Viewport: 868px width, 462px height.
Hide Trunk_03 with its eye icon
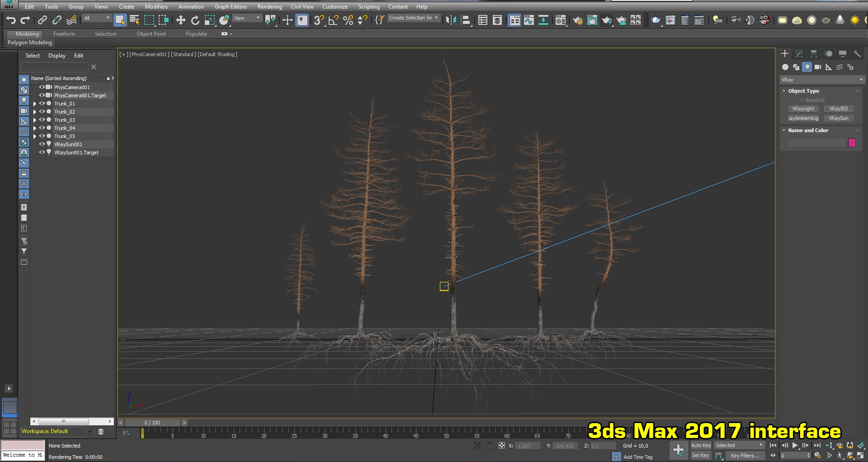click(x=42, y=120)
